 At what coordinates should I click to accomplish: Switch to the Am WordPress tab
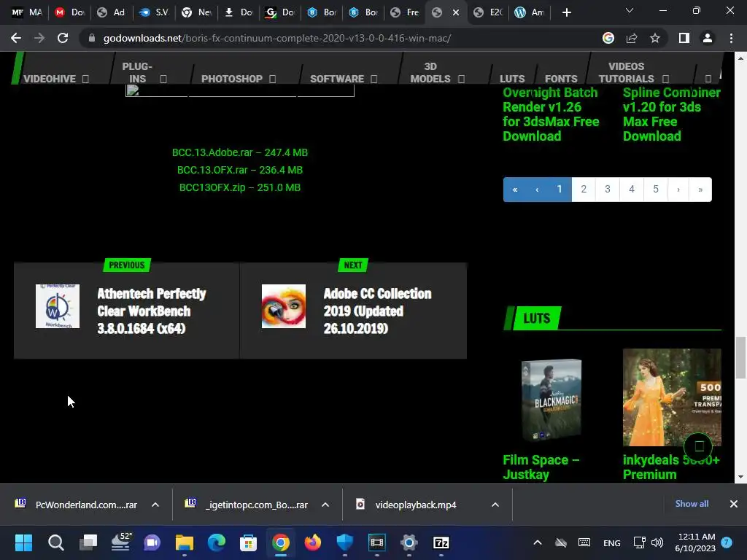coord(530,12)
